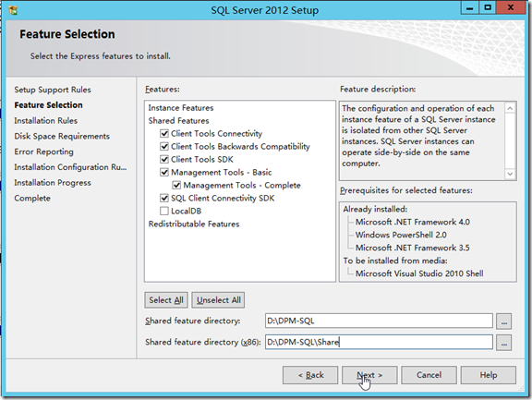Image resolution: width=532 pixels, height=400 pixels.
Task: Click Installation Progress step in sidebar
Action: tap(53, 183)
